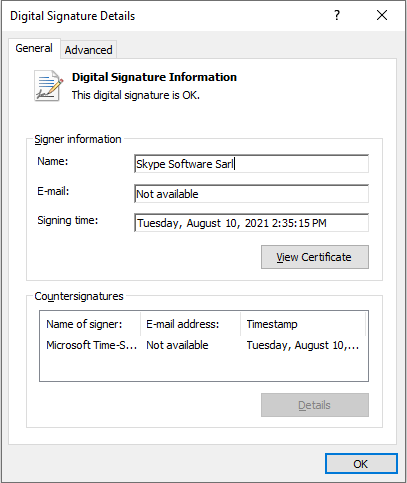Click the countersignature's Not available cell
407x483 pixels.
pyautogui.click(x=177, y=345)
